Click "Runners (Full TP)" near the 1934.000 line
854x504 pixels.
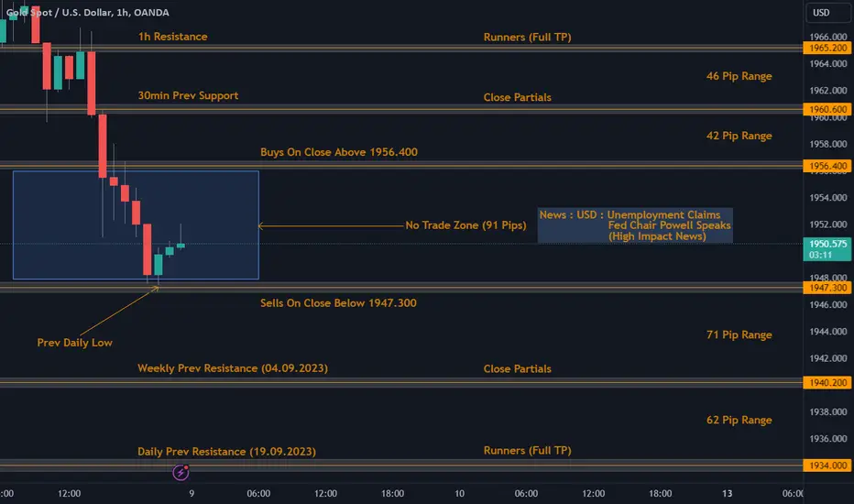pyautogui.click(x=527, y=451)
